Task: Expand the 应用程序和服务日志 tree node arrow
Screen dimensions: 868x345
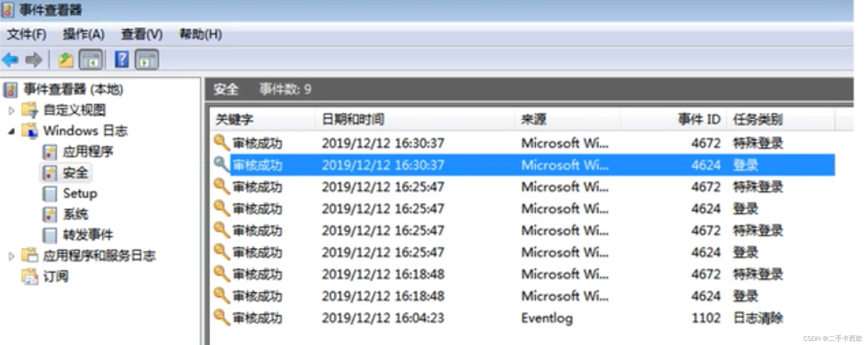Action: pyautogui.click(x=11, y=256)
